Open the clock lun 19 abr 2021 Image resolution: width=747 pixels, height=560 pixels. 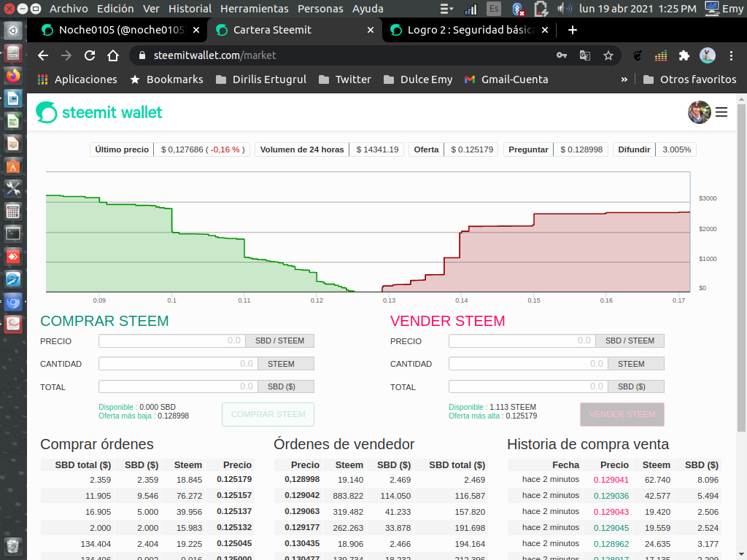point(638,9)
